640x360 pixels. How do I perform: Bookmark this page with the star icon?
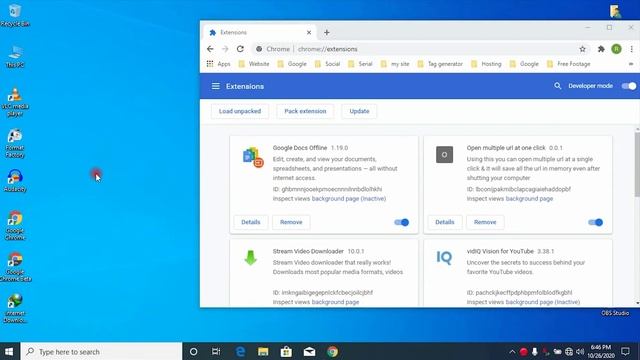pos(582,49)
